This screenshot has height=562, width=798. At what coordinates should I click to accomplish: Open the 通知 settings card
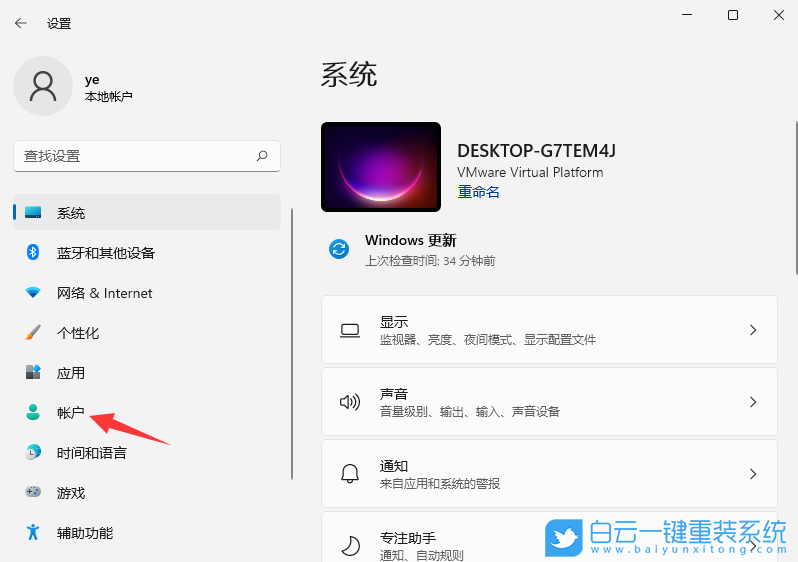[549, 473]
